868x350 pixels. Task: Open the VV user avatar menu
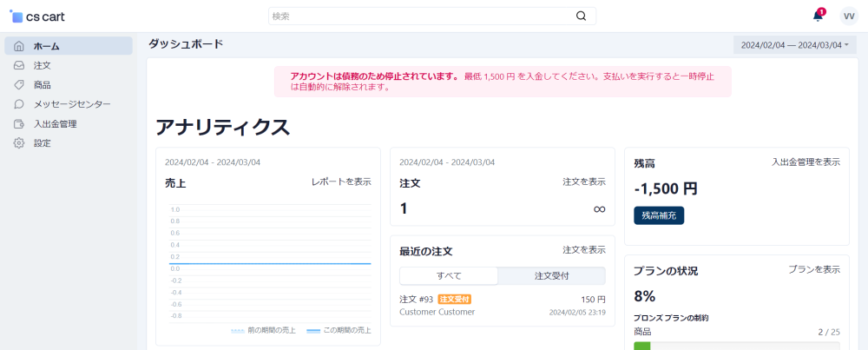[848, 16]
